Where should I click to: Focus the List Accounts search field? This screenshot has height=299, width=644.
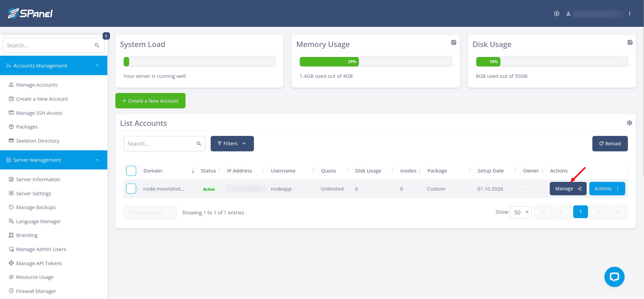pyautogui.click(x=164, y=144)
